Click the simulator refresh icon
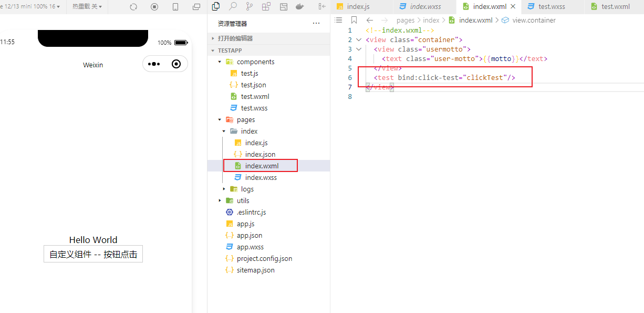 133,7
